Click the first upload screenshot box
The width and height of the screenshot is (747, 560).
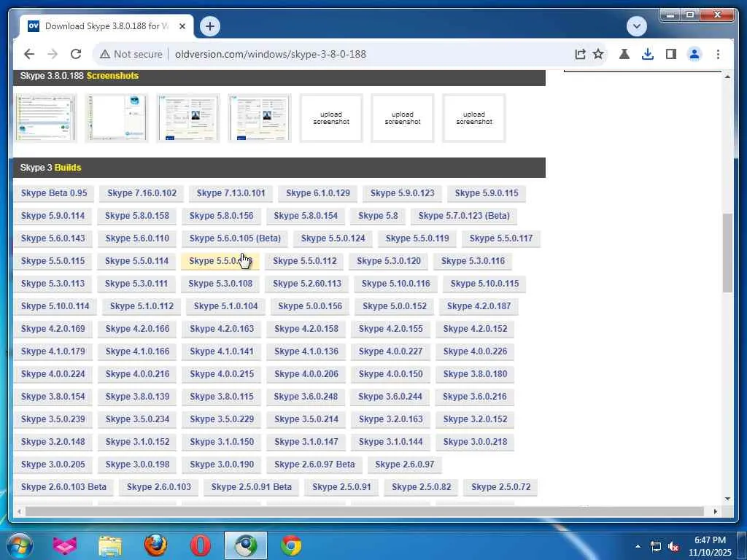click(331, 118)
